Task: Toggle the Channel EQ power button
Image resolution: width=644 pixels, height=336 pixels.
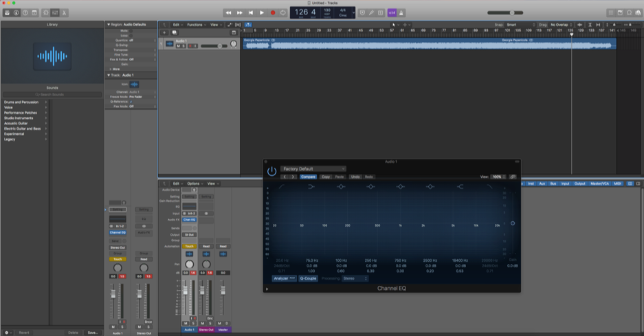Action: 271,170
